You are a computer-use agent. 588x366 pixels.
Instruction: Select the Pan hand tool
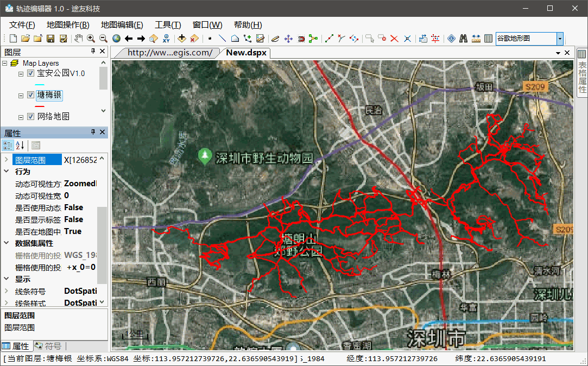click(x=78, y=39)
